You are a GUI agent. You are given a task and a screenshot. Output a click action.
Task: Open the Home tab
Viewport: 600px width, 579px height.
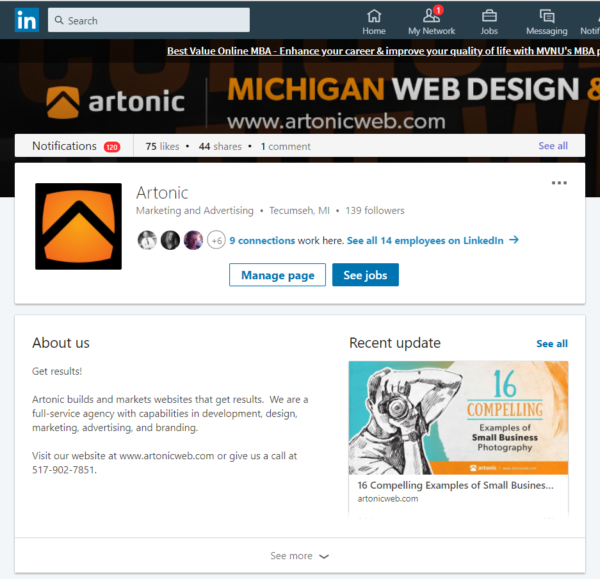pos(374,22)
